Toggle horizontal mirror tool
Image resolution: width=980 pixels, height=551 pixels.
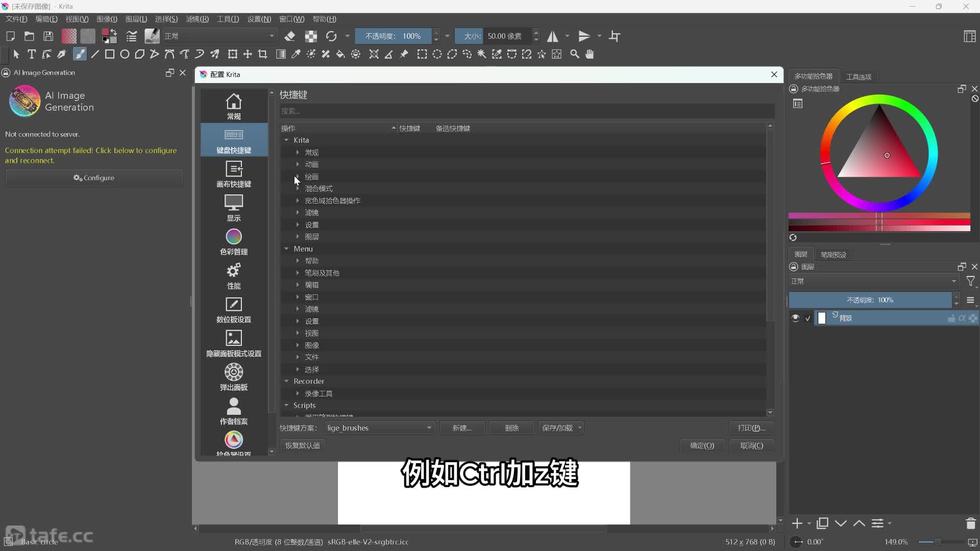pos(553,36)
